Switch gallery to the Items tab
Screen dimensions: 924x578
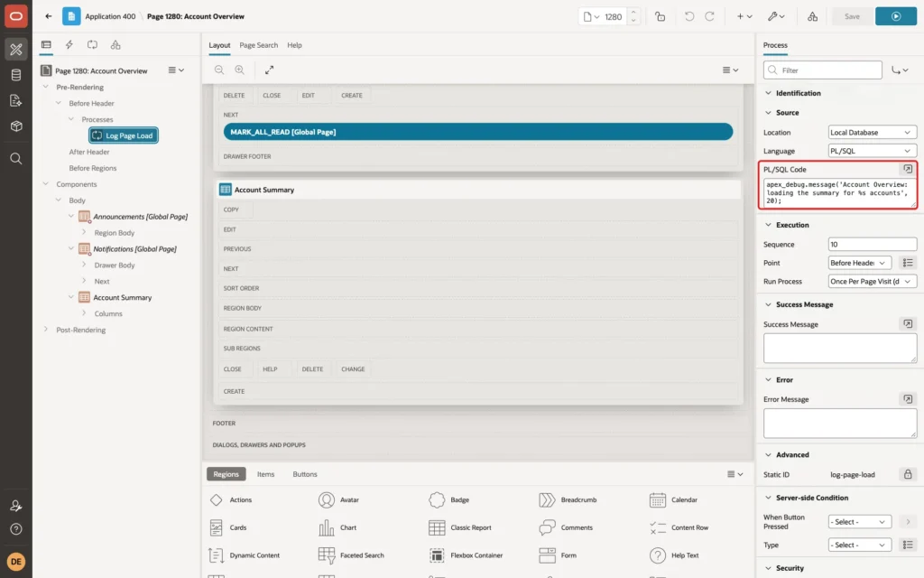[265, 474]
